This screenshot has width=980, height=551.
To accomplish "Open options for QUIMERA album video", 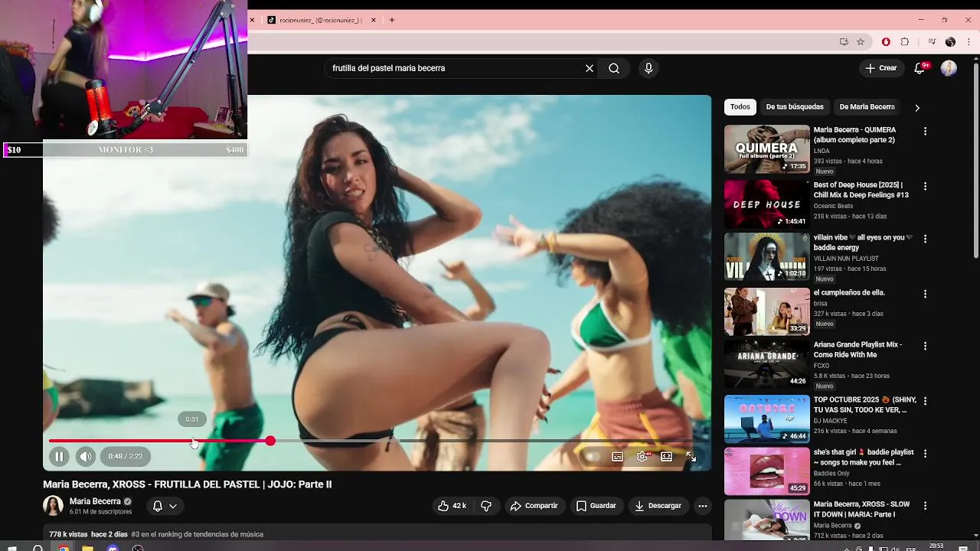I will coord(925,132).
